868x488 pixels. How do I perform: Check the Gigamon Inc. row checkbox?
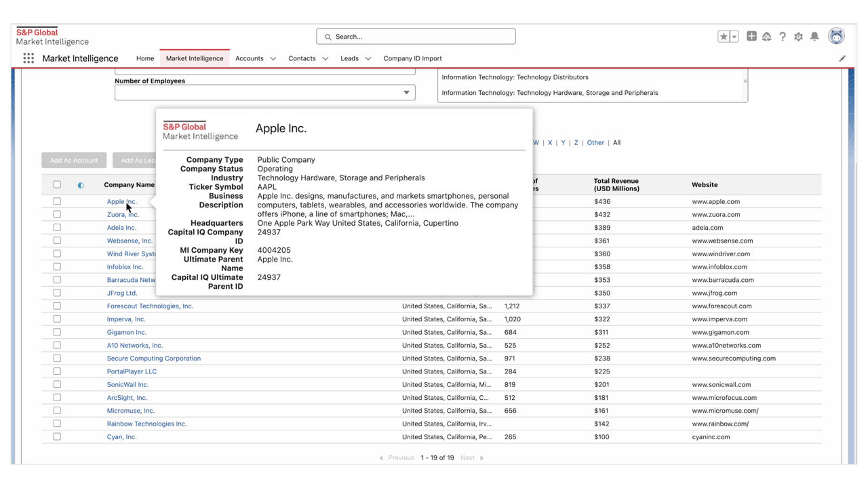[x=57, y=332]
